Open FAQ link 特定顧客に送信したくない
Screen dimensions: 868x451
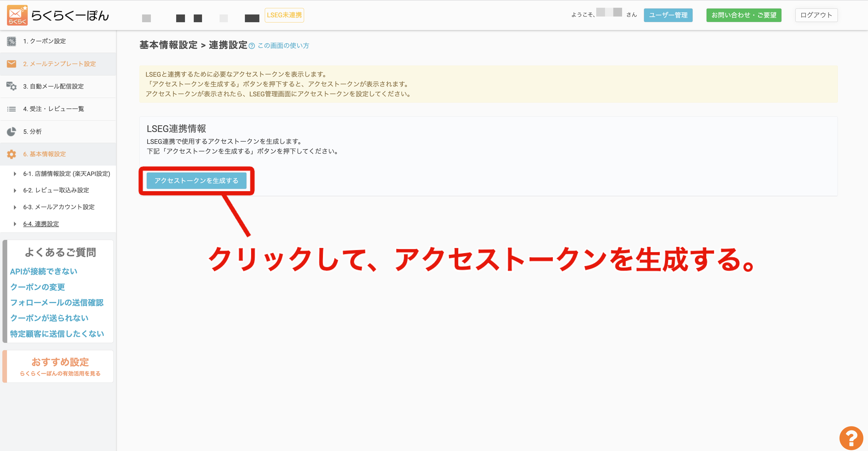tap(57, 334)
